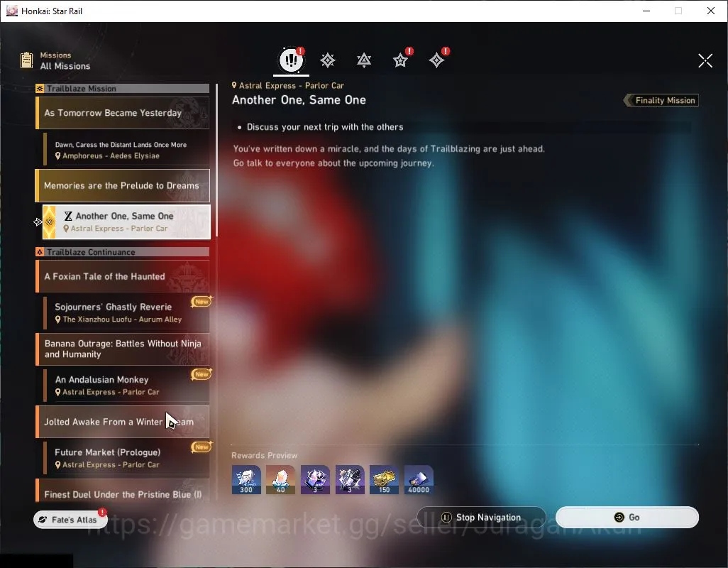View the second purple reward item with 3
The width and height of the screenshot is (728, 568).
click(350, 479)
